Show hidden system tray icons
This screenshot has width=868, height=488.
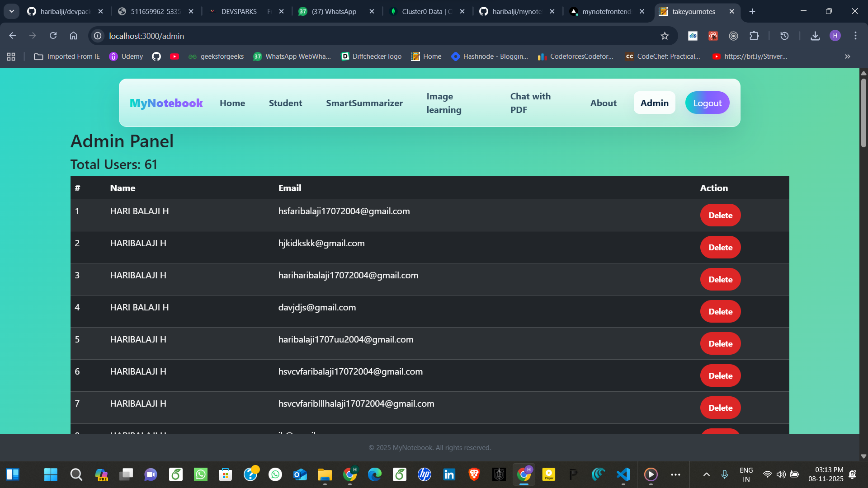(706, 474)
